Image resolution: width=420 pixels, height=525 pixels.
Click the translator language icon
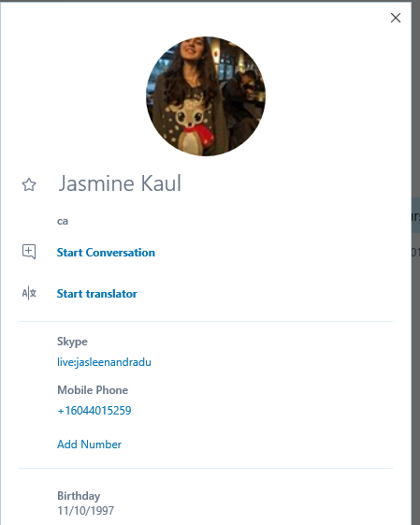point(29,293)
